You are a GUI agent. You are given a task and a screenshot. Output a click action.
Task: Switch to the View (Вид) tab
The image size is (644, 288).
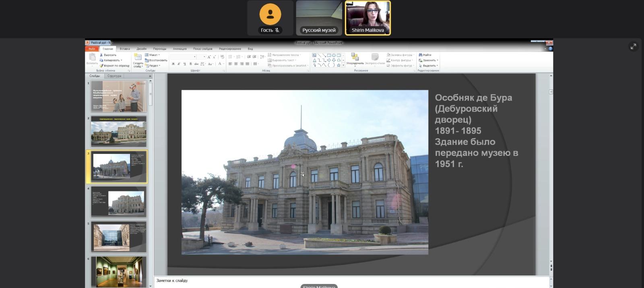point(250,49)
